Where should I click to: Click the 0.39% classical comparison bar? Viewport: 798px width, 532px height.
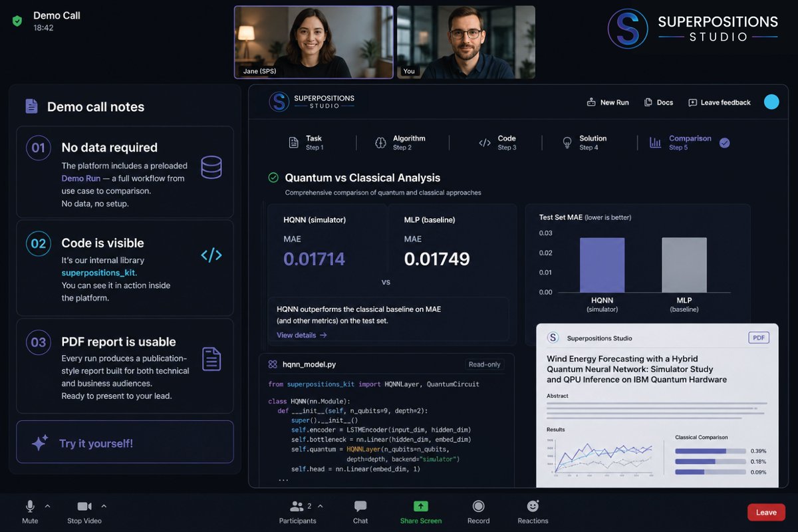point(710,451)
